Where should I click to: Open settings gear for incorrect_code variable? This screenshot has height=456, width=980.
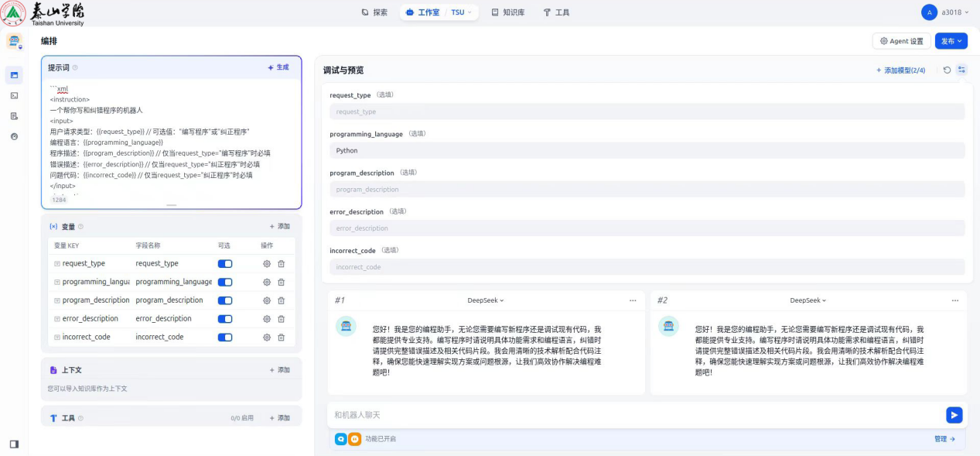click(x=267, y=338)
